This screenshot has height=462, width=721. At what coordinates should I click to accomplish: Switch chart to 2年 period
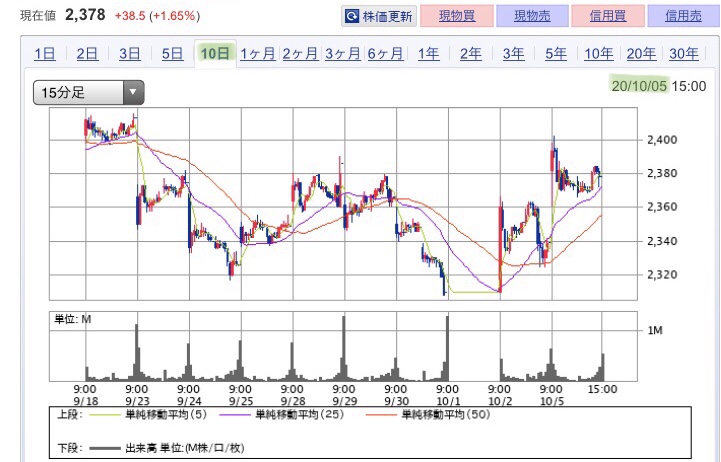[471, 54]
